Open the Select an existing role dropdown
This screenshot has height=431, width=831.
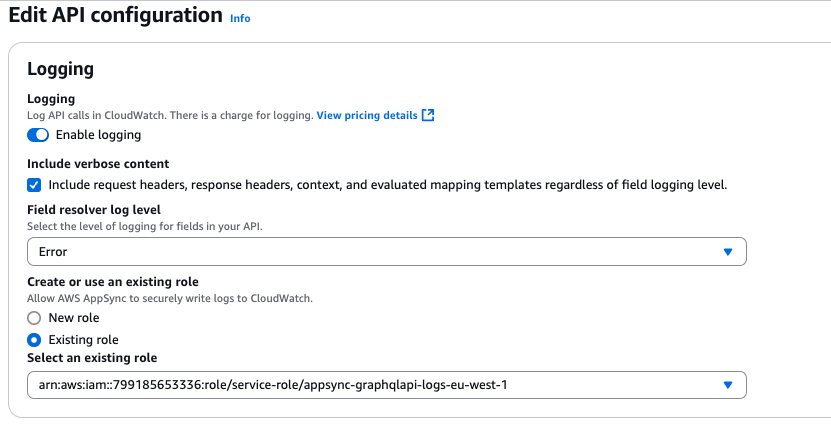[x=386, y=385]
